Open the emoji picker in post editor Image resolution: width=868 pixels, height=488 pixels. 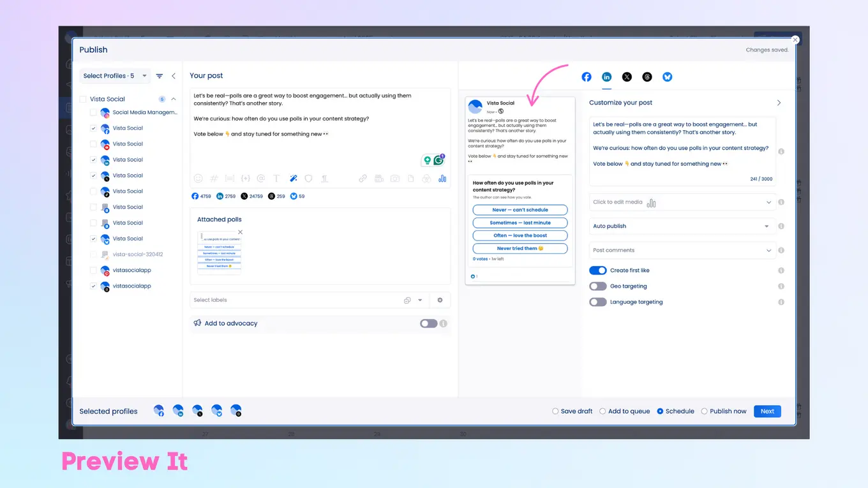pos(198,179)
